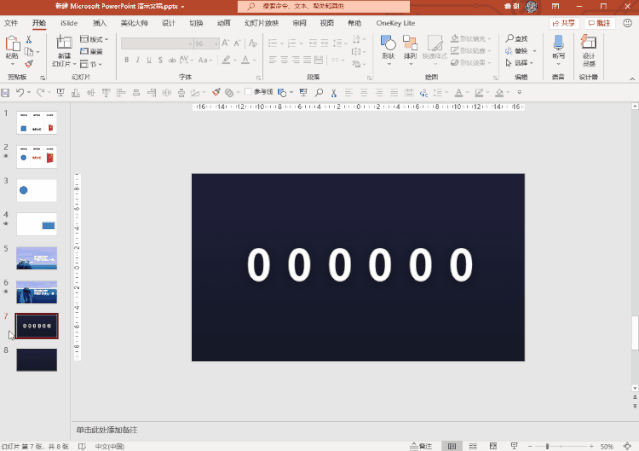
Task: Click the Paste (粘贴) clipboard icon
Action: (x=12, y=43)
